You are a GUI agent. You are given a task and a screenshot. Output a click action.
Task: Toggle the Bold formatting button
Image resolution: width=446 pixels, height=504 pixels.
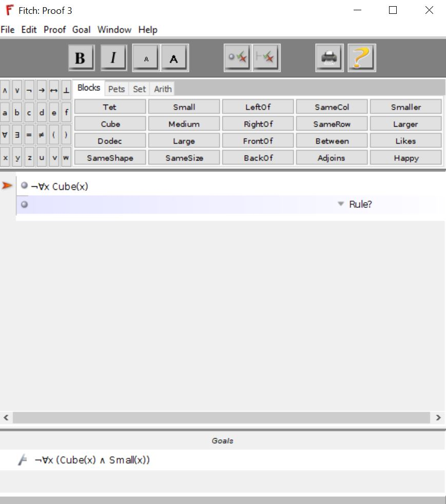(x=81, y=58)
